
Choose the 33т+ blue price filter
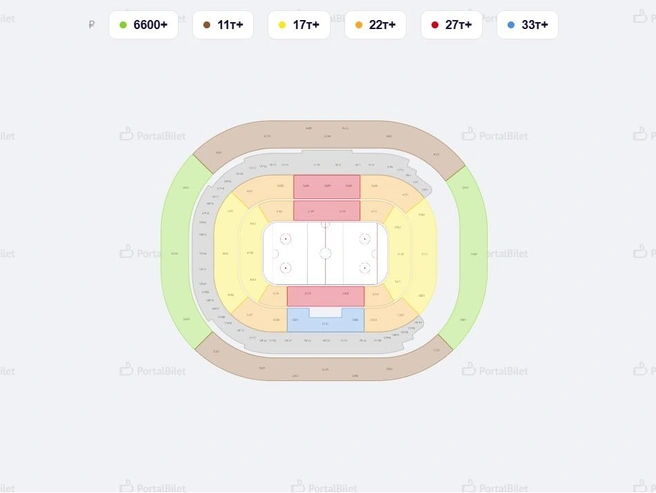[528, 25]
